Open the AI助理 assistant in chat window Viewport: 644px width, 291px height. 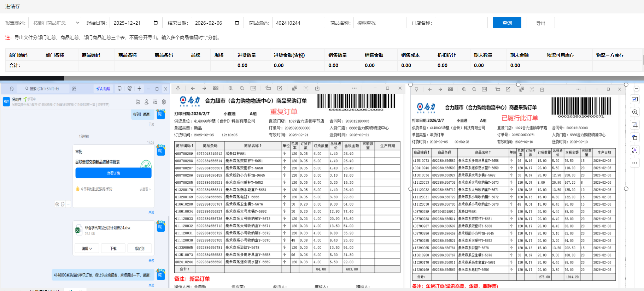tap(103, 89)
